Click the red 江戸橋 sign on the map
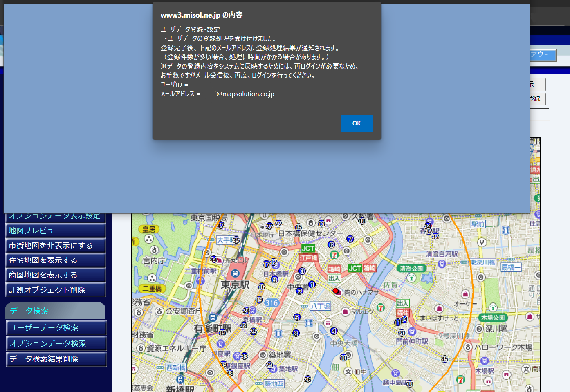570x392 pixels. 308,258
